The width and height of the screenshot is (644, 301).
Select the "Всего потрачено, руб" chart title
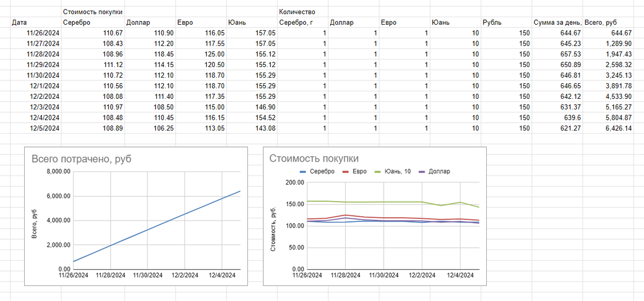click(x=82, y=159)
